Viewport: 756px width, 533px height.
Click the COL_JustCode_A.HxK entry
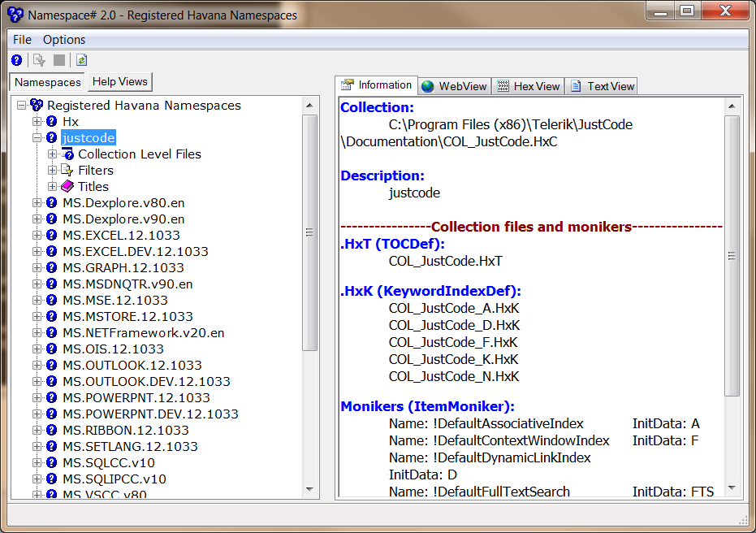tap(454, 308)
